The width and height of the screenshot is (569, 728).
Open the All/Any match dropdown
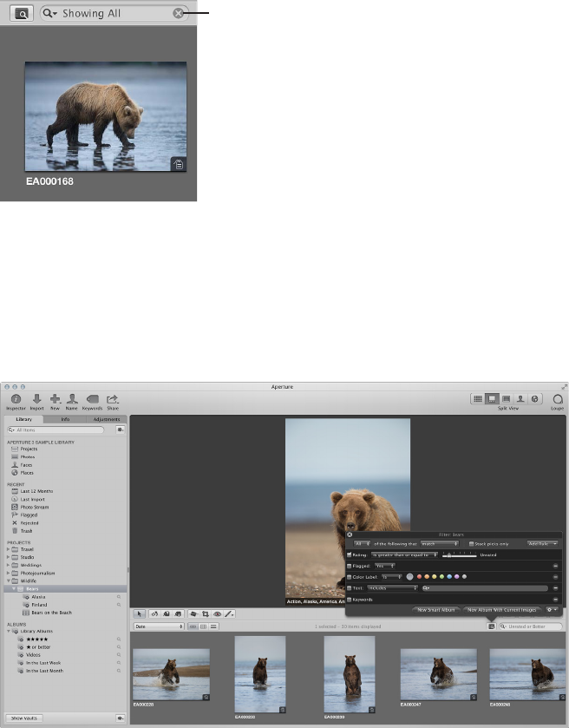point(362,544)
